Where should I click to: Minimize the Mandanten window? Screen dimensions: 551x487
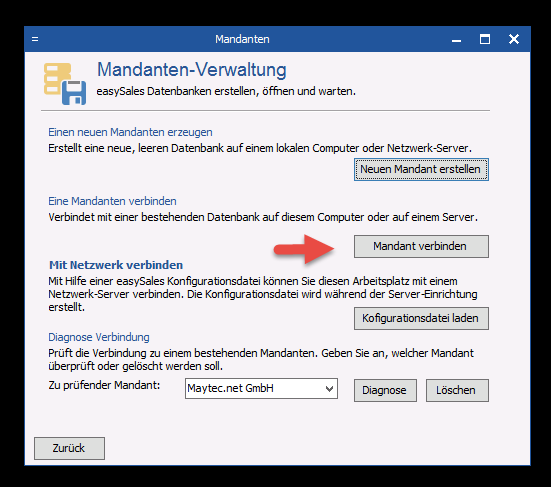[456, 40]
